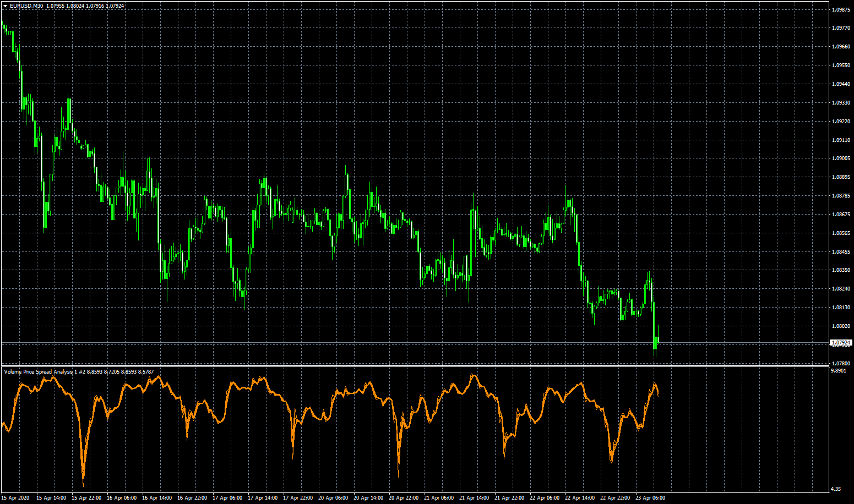This screenshot has height=504, width=854.
Task: Select the current price label 1.07924
Action: click(841, 343)
